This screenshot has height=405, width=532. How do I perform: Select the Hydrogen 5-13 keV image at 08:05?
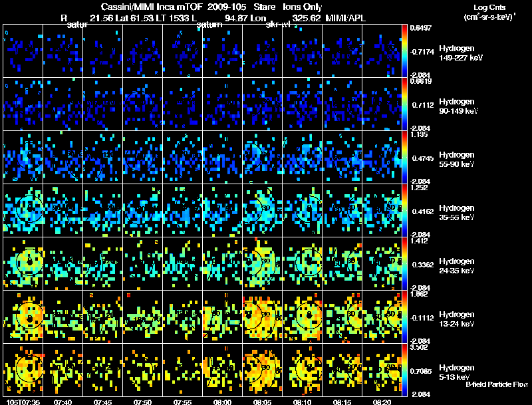[x=262, y=370]
